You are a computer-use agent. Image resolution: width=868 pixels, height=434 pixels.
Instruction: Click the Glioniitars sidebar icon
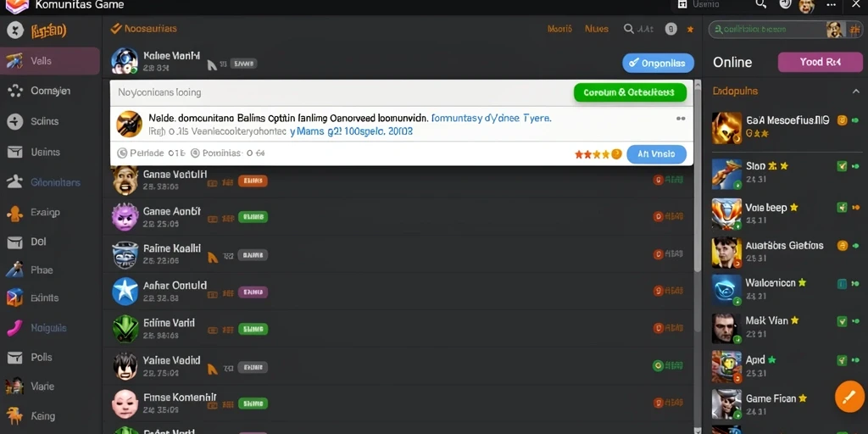[x=14, y=181]
